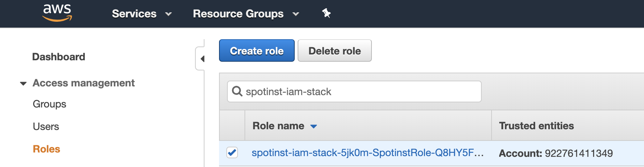The image size is (644, 167).
Task: Go to Dashboard in the sidebar
Action: click(x=59, y=57)
